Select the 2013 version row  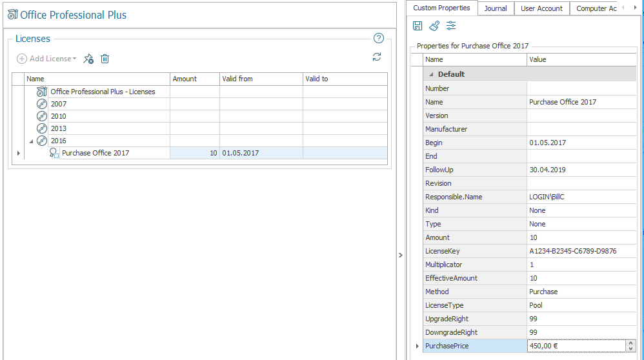point(199,128)
